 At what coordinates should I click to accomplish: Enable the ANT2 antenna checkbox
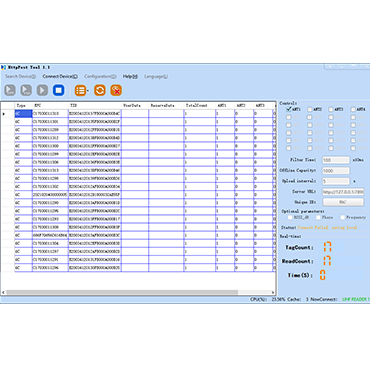310,109
